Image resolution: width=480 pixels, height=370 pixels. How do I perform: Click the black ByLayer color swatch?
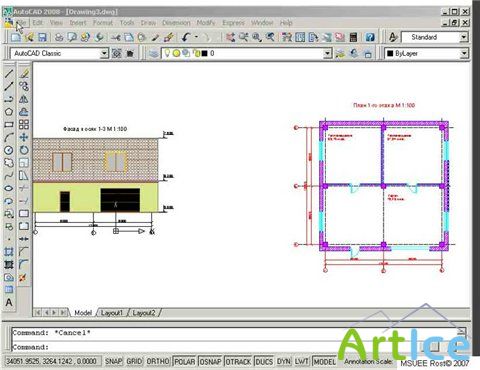tap(390, 53)
